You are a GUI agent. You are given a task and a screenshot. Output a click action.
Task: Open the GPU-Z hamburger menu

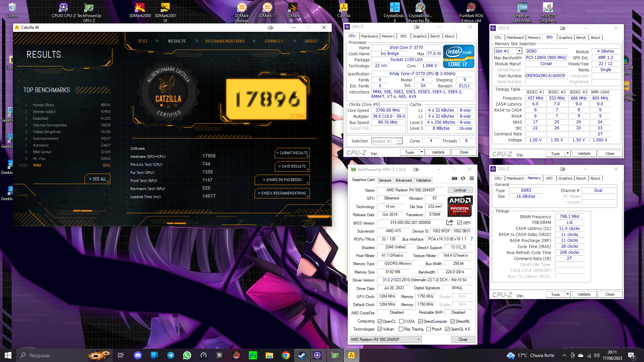point(472,178)
